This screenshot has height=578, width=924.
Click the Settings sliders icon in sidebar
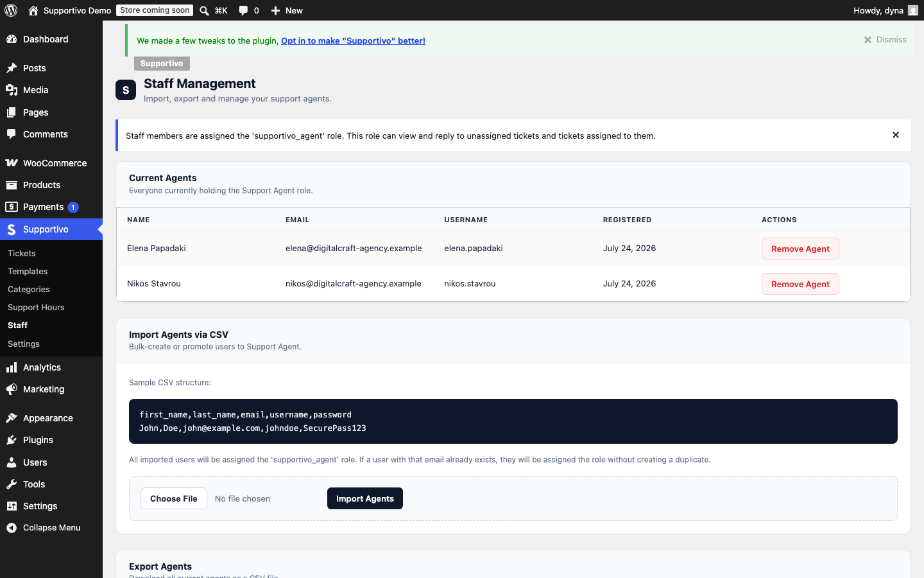coord(12,506)
